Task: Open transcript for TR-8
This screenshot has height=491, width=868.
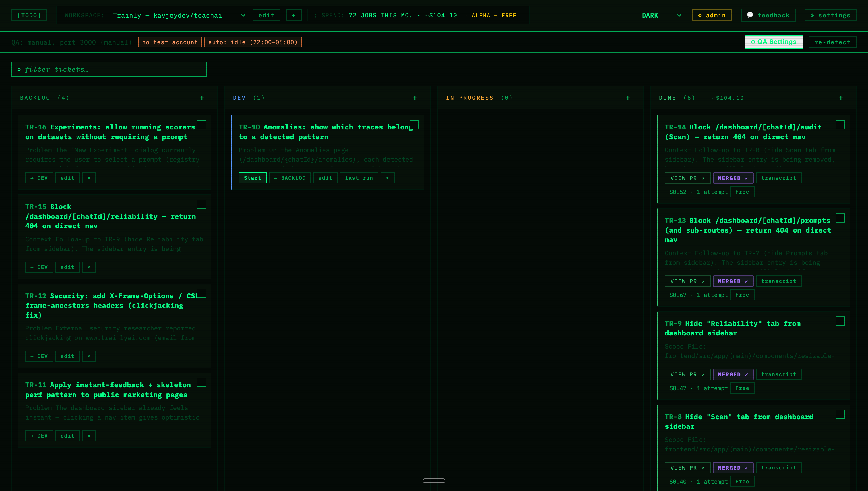Action: pyautogui.click(x=779, y=468)
